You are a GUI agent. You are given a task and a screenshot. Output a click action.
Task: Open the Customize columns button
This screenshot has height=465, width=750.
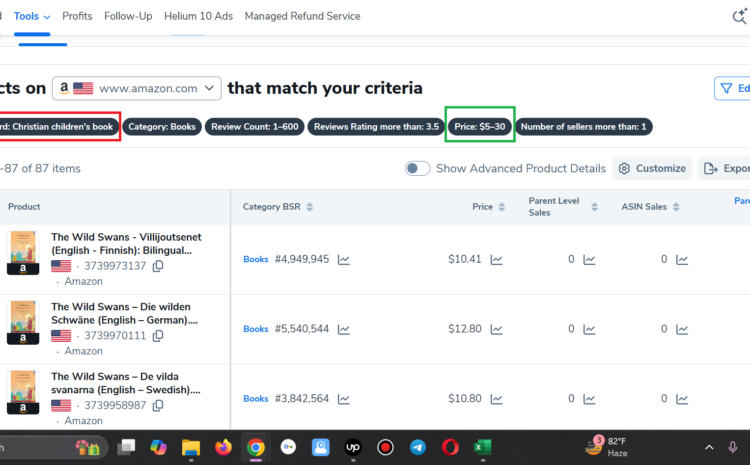pos(652,168)
